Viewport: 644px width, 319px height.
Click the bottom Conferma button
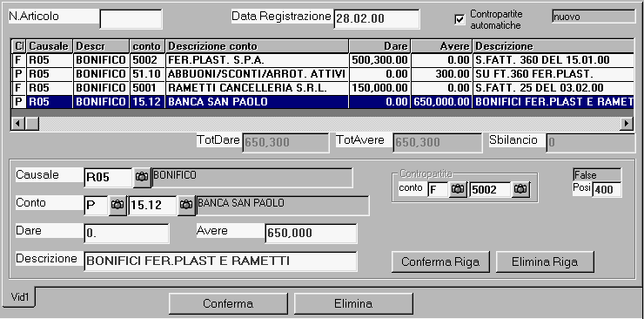pyautogui.click(x=228, y=304)
